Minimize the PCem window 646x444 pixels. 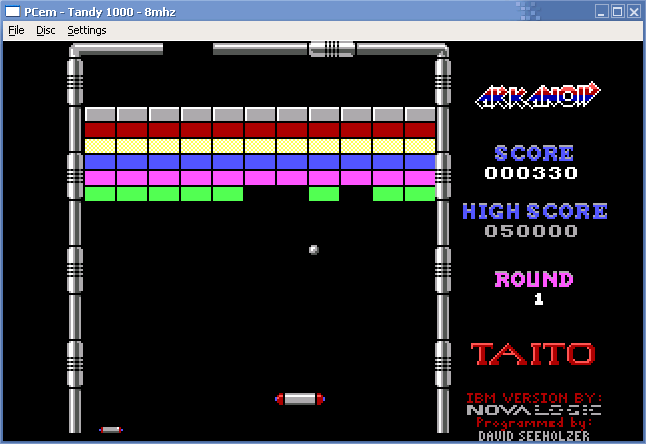(600, 11)
